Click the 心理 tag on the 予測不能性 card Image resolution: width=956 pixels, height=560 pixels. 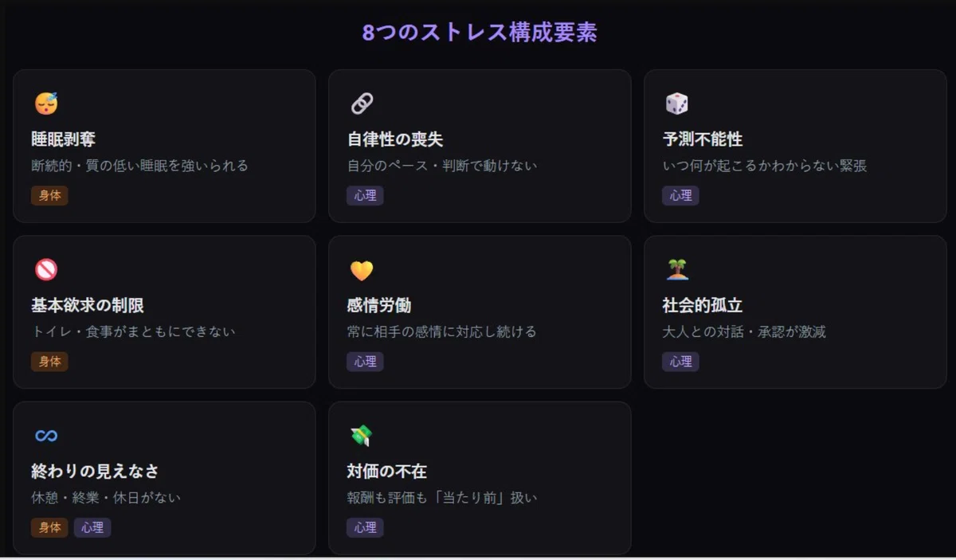680,196
